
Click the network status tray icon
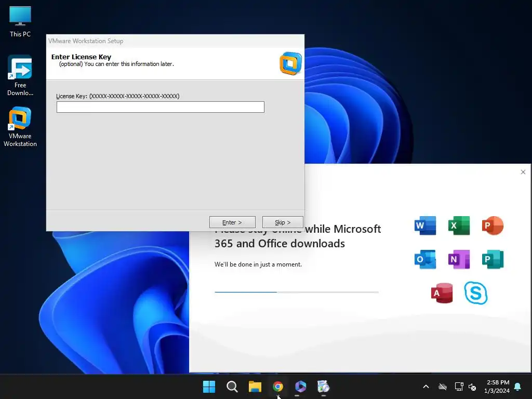(459, 387)
